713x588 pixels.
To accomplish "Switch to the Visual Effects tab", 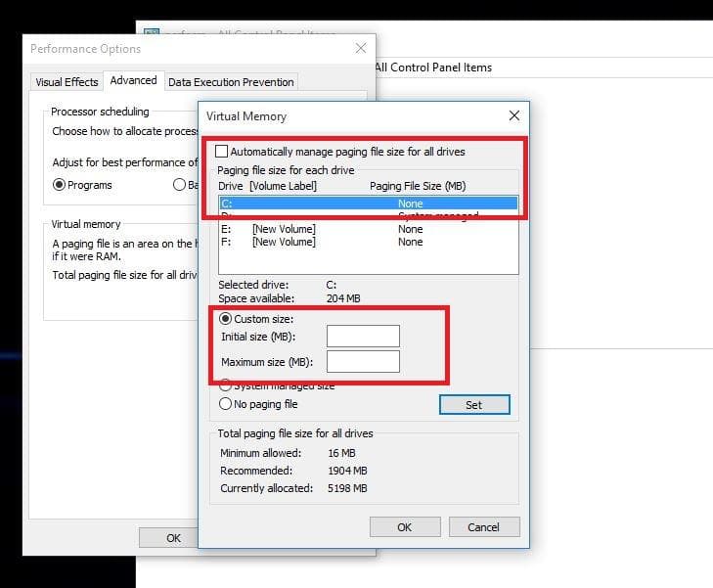I will (67, 82).
